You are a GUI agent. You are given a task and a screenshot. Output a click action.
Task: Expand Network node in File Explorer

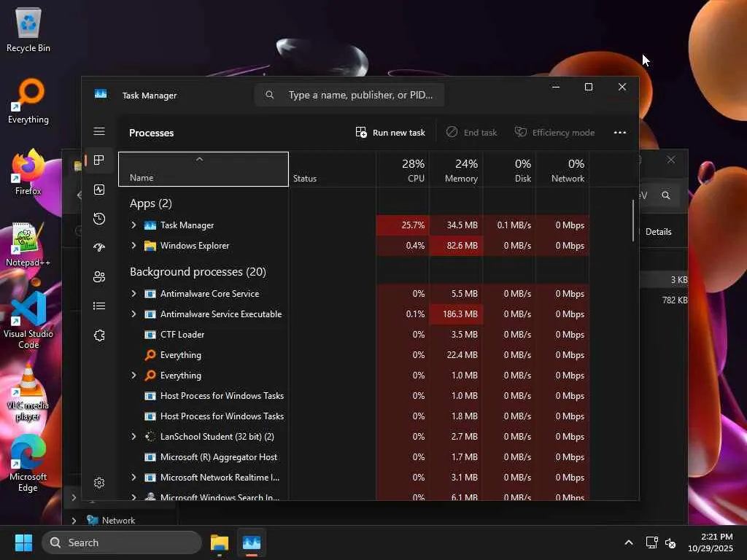click(74, 521)
